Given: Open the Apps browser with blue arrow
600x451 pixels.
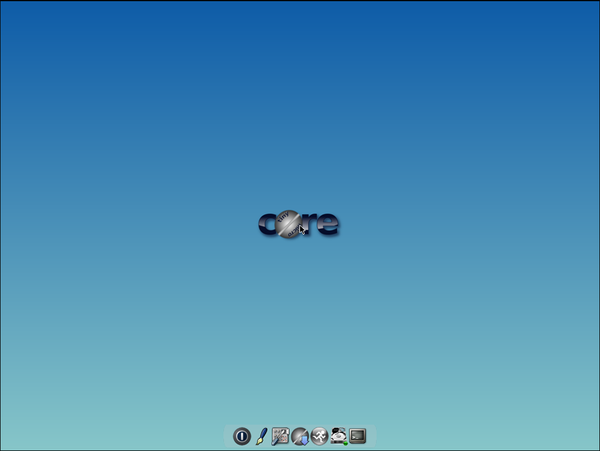Looking at the screenshot, I should coord(299,436).
